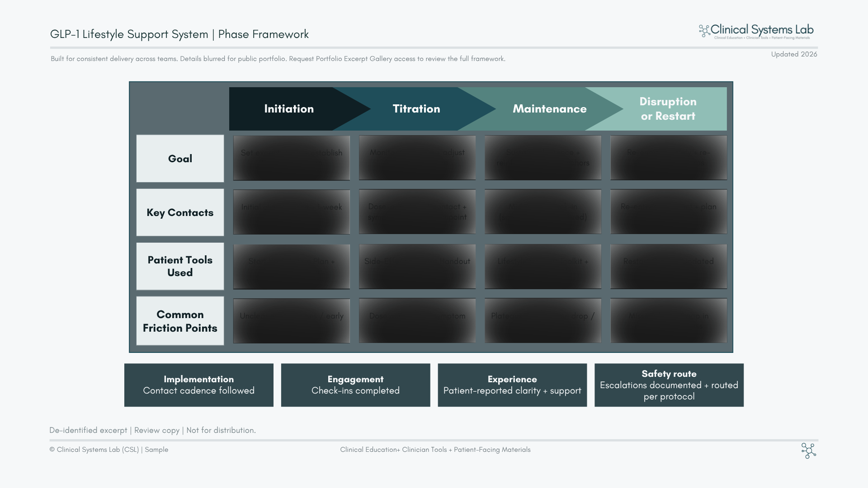The height and width of the screenshot is (488, 868).
Task: Select the Disruption or Restart phase
Action: [x=668, y=109]
